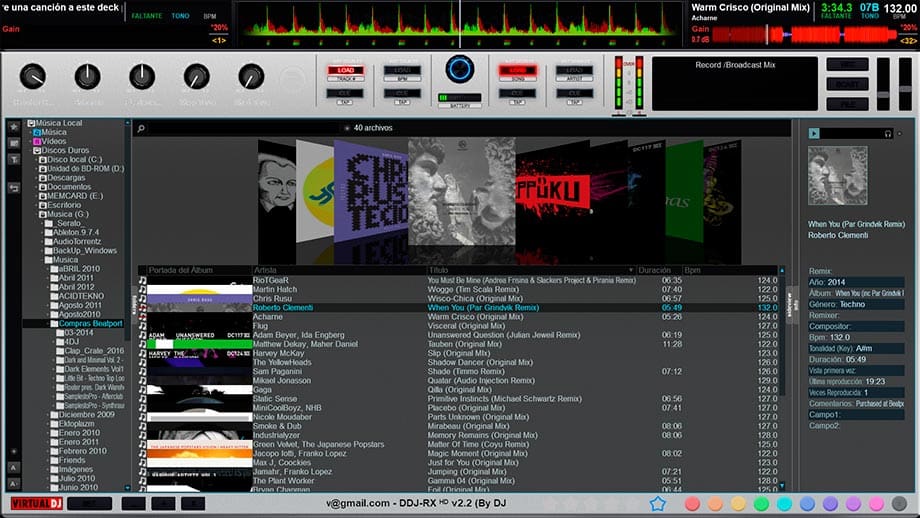The width and height of the screenshot is (920, 518).
Task: Toggle the red LOAD button above TRACK #
Action: click(346, 70)
